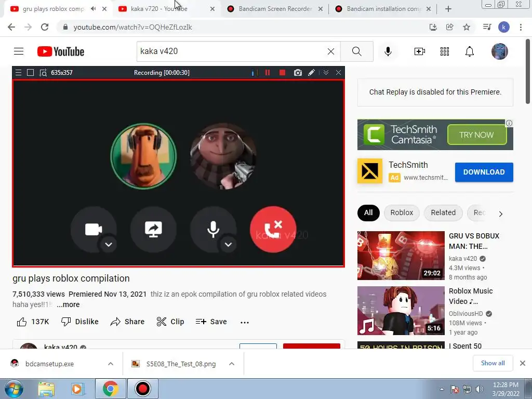The height and width of the screenshot is (399, 532).
Task: Open Roblox Music Video thumbnail
Action: coord(401,311)
